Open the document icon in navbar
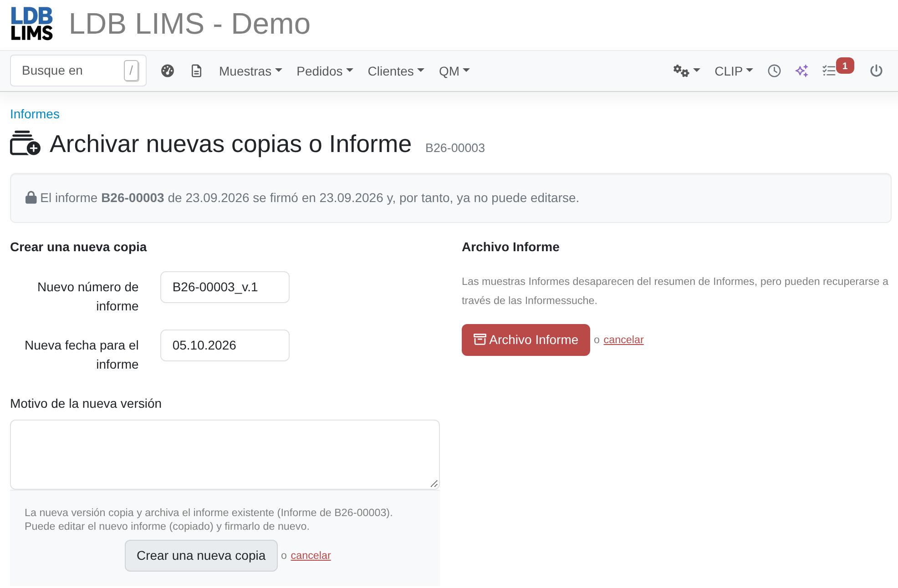This screenshot has width=898, height=588. click(x=196, y=71)
